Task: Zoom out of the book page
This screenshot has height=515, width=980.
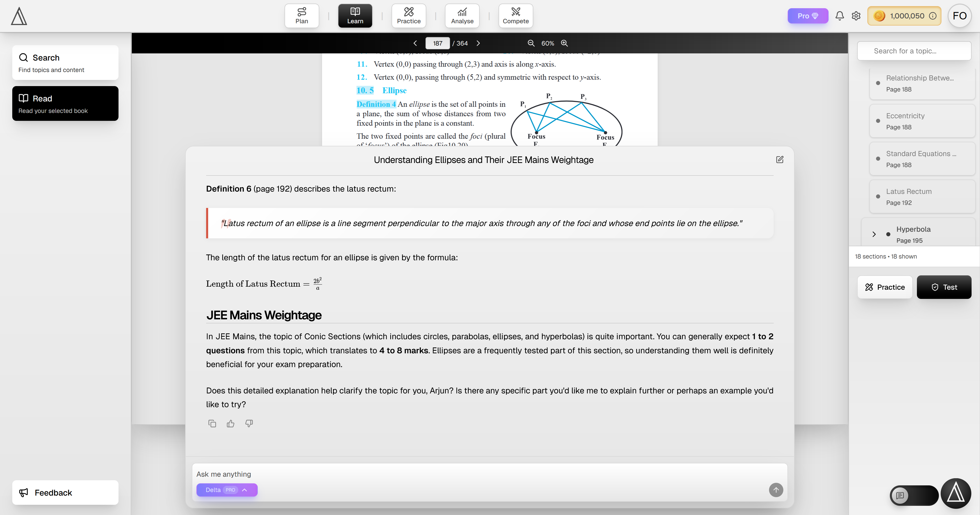Action: pyautogui.click(x=531, y=43)
